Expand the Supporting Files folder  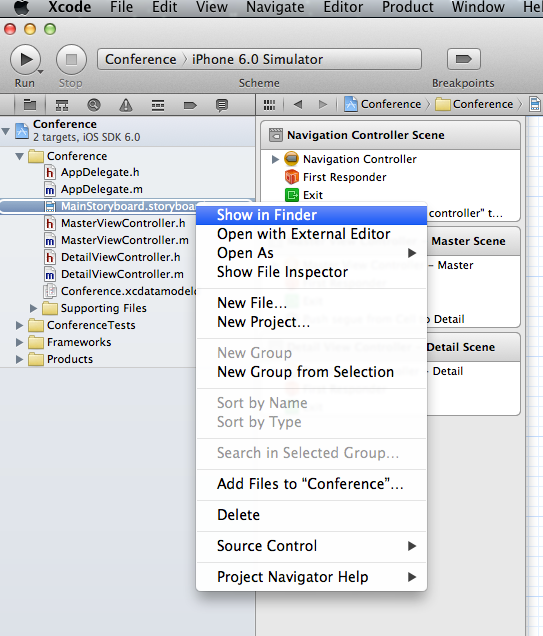point(33,308)
